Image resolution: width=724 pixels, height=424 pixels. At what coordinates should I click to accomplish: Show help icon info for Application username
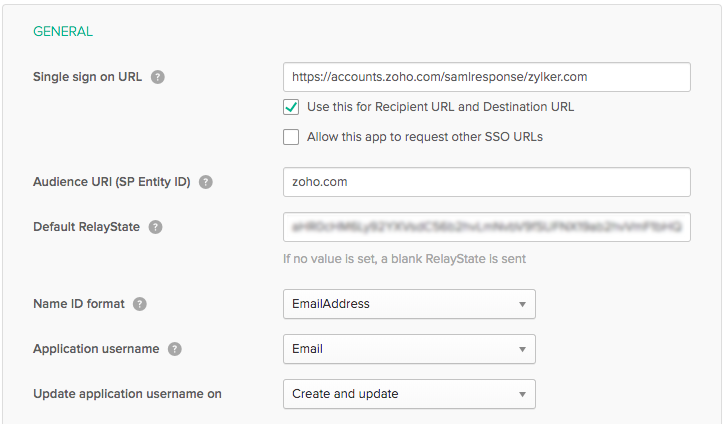[175, 349]
